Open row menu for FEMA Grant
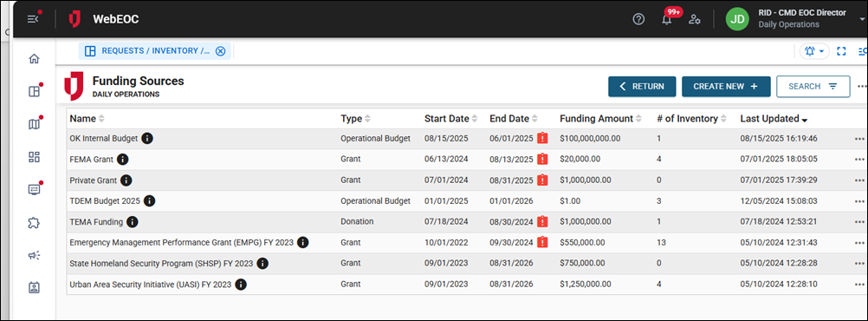Viewport: 868px width, 321px height. (859, 160)
